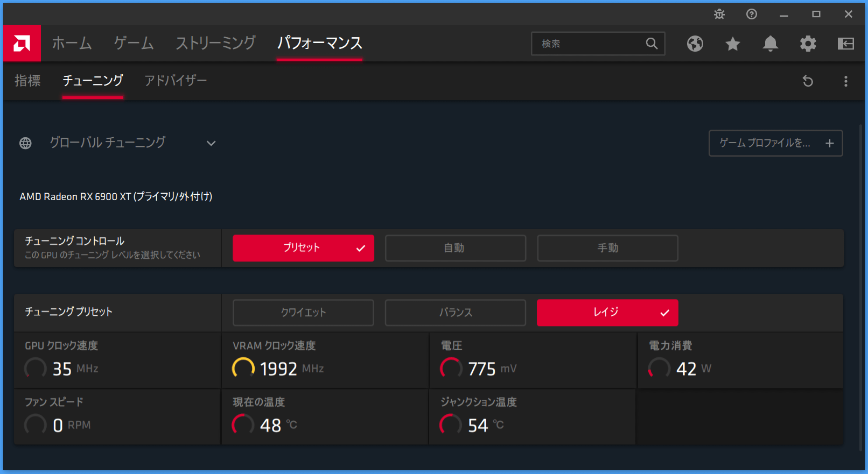Open settings gear icon
Screen dimensions: 868x474
coord(808,44)
